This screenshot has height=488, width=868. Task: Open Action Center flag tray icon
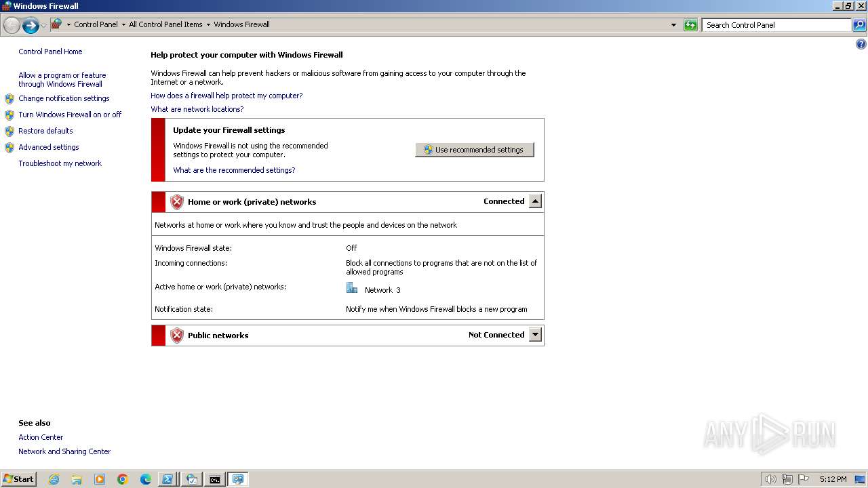click(x=804, y=479)
